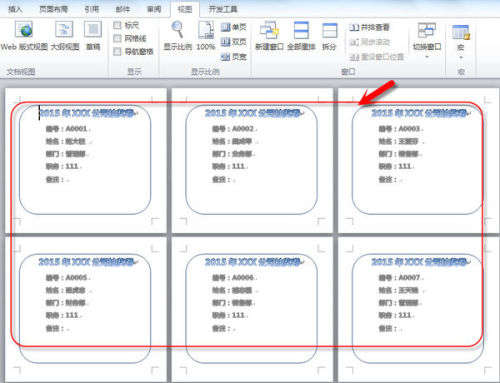Open the Developer (开发工具) tab

pyautogui.click(x=223, y=9)
